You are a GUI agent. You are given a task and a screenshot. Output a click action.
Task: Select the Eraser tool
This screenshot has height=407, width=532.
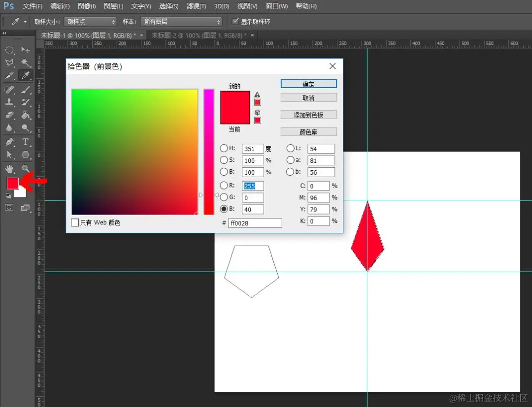click(9, 115)
